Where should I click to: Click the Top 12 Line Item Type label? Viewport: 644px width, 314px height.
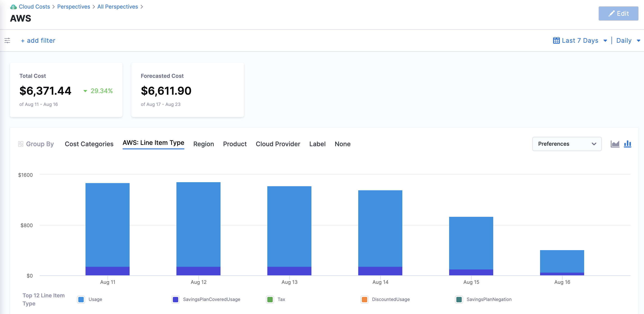coord(43,299)
